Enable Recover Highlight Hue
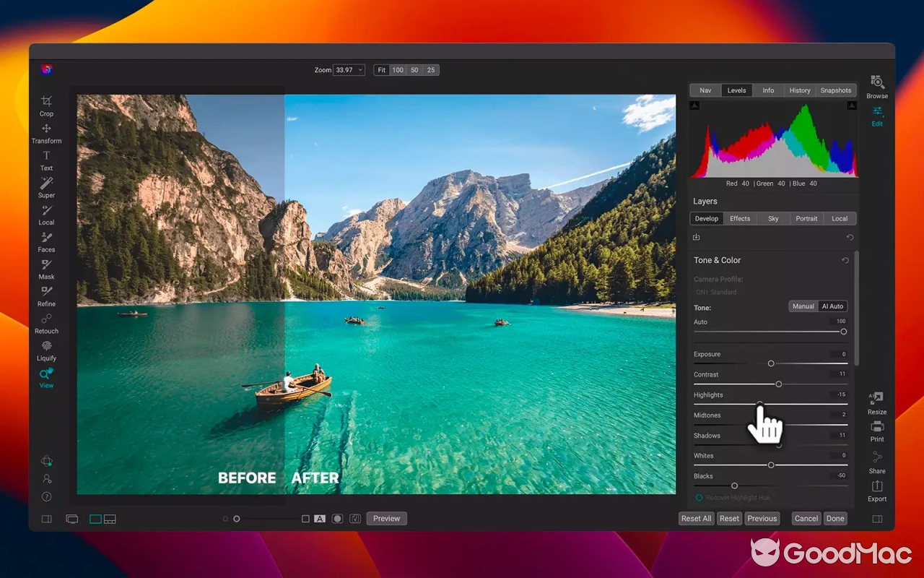This screenshot has height=578, width=924. 699,497
